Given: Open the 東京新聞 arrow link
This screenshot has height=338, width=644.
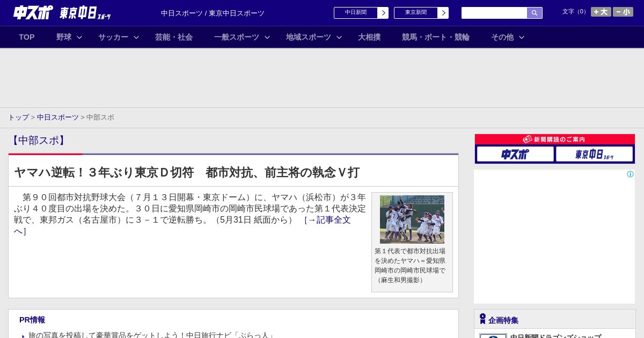Looking at the screenshot, I should (443, 13).
